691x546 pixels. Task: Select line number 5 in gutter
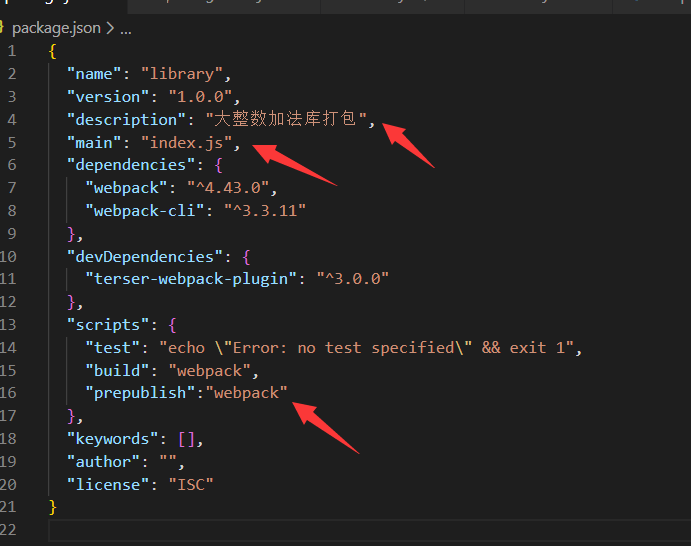tap(12, 143)
